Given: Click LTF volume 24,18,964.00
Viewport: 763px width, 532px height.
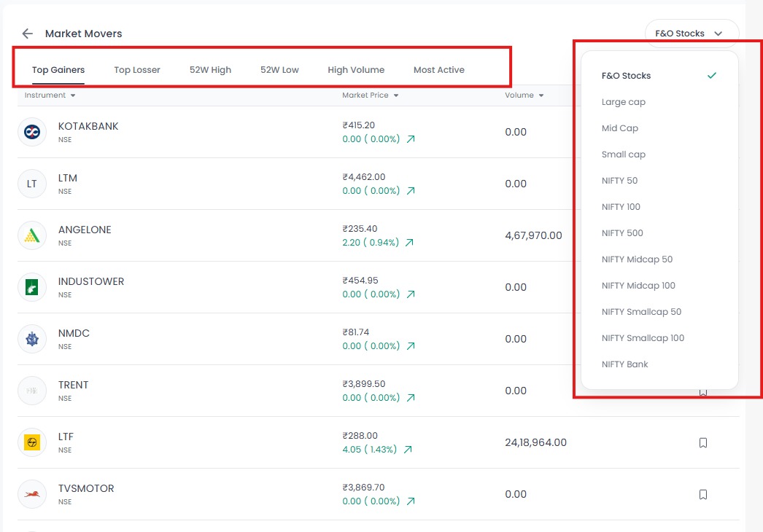Looking at the screenshot, I should click(x=535, y=442).
